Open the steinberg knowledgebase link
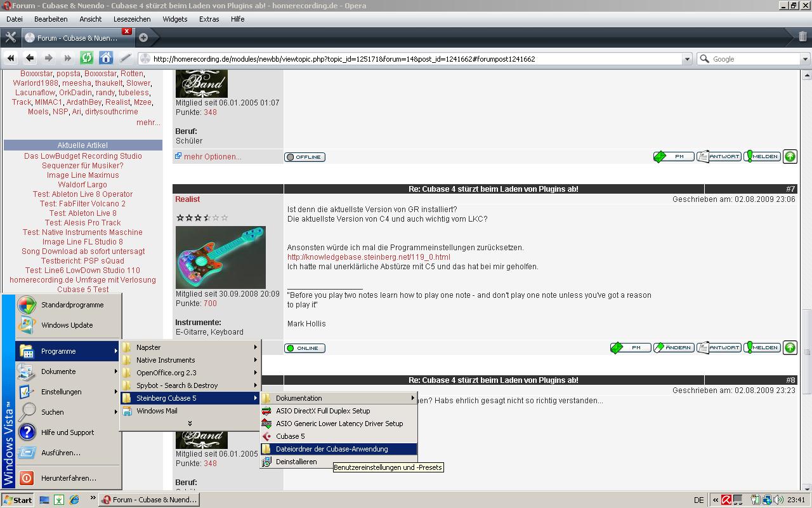Viewport: 812px width, 508px height. click(x=369, y=257)
